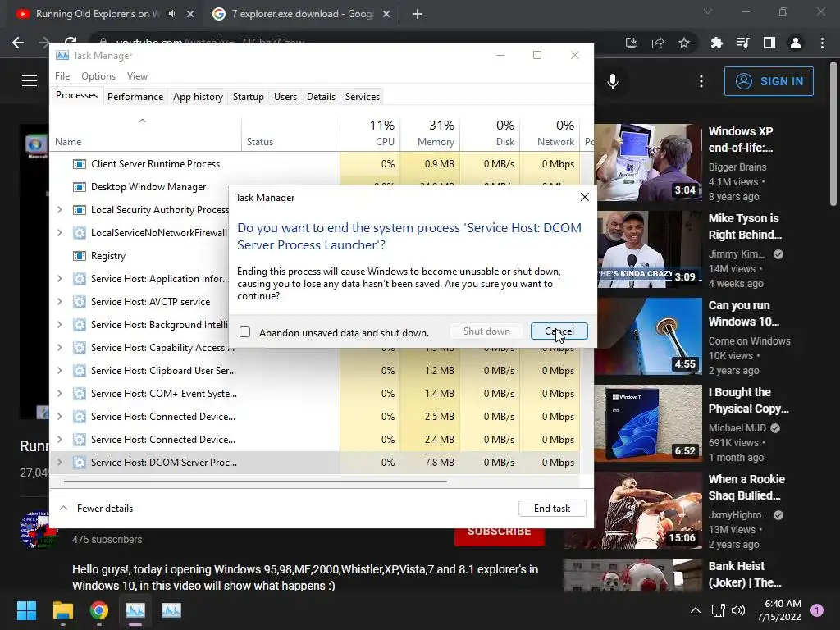
Task: Click the disabled Shut down button
Action: (486, 331)
